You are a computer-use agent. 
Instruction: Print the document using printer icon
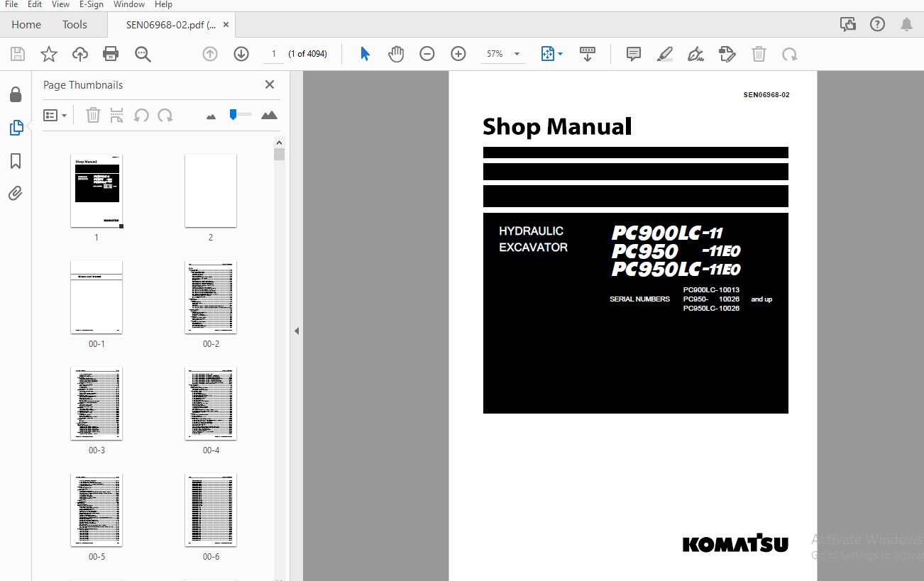pos(111,54)
